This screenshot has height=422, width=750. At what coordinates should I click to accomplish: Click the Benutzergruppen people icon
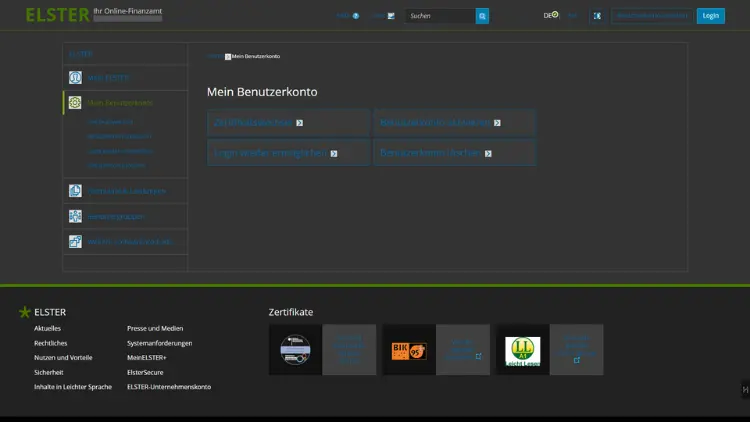click(x=75, y=216)
